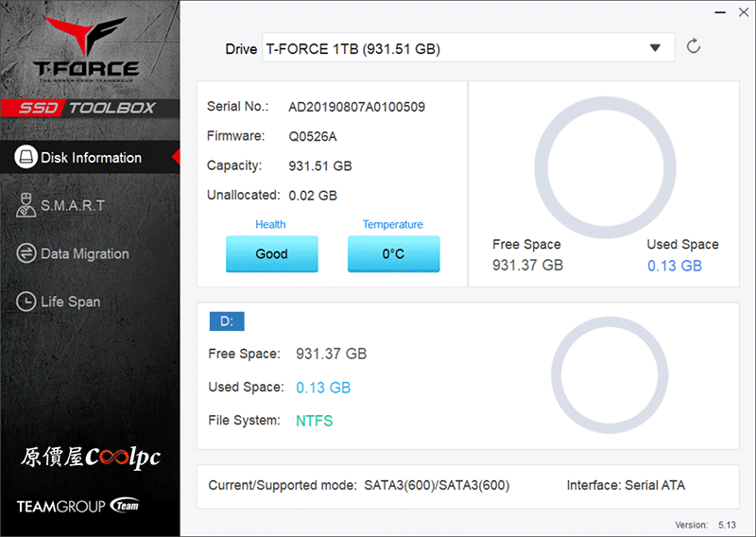
Task: Select the D: partition label
Action: coord(227,321)
